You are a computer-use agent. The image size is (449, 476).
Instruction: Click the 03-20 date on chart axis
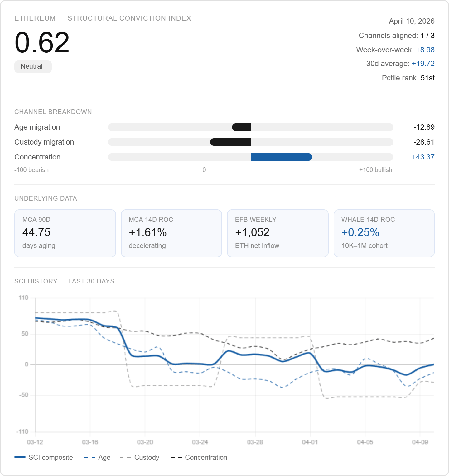145,442
